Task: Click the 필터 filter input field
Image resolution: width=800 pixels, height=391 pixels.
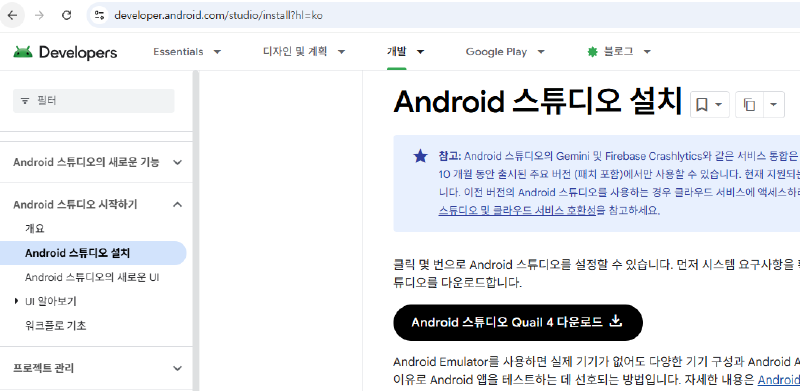Action: coord(94,101)
